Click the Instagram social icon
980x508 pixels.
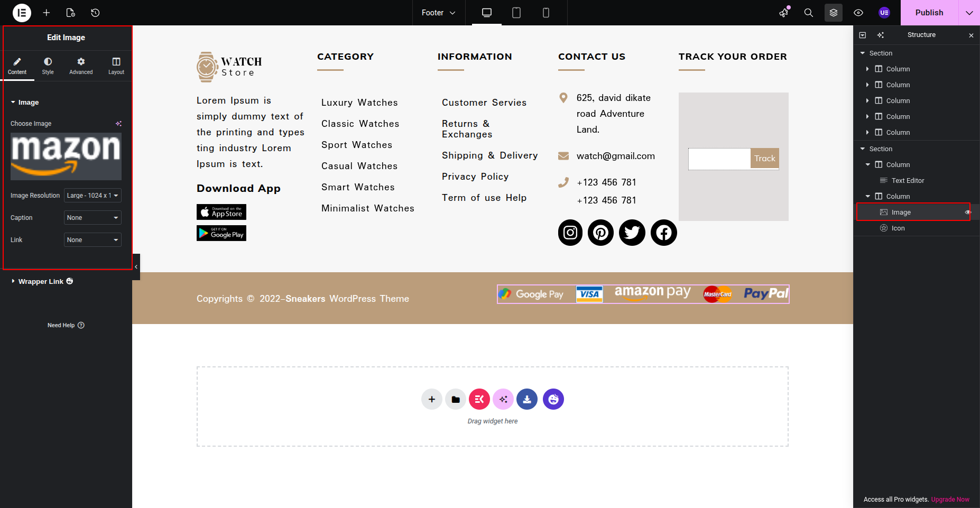[x=570, y=233]
